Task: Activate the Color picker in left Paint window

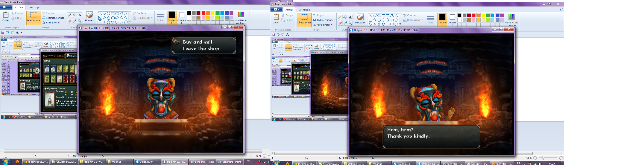Action: pos(74,21)
